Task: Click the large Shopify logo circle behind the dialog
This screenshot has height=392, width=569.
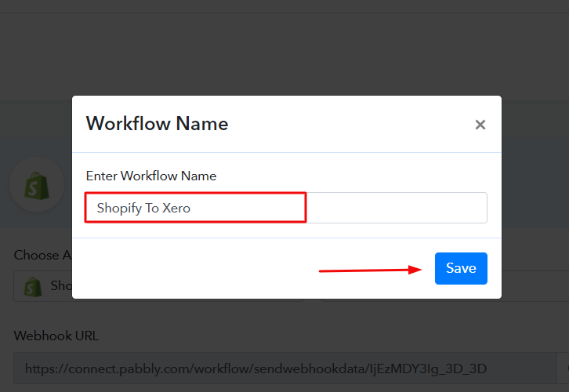Action: pos(37,184)
